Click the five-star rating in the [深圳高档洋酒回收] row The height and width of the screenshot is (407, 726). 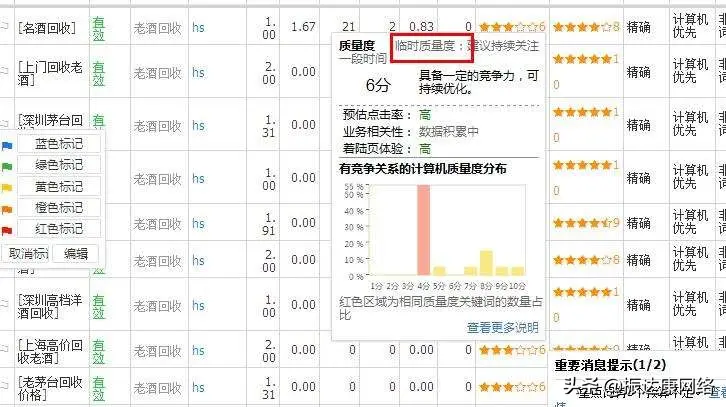(x=586, y=292)
